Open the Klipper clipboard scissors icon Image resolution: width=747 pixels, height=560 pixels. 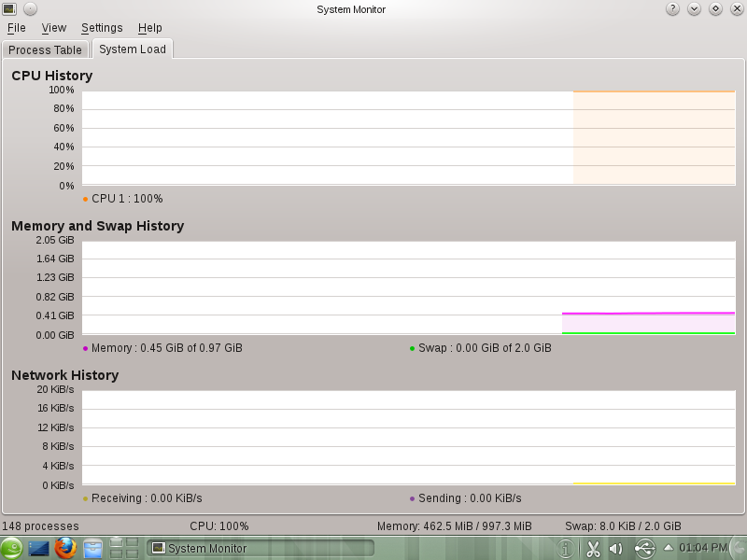click(x=593, y=549)
